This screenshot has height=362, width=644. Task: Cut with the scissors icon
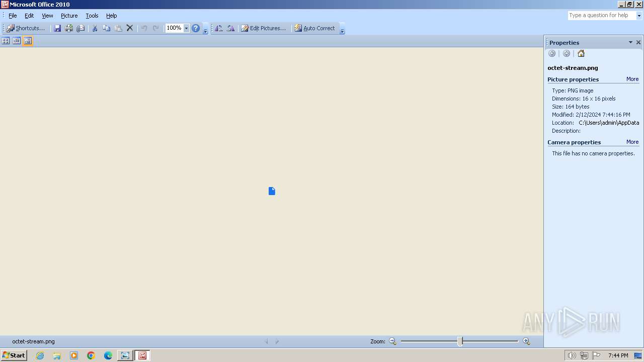[x=95, y=28]
